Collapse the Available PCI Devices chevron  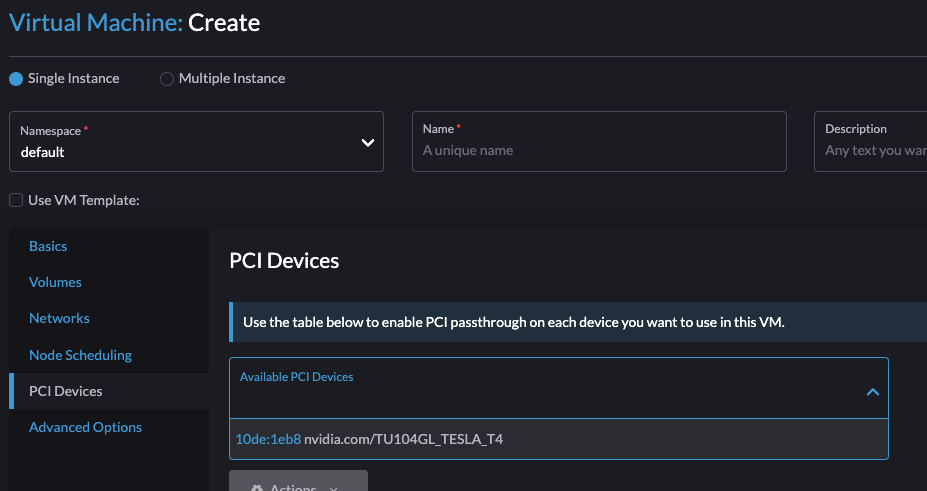(872, 392)
